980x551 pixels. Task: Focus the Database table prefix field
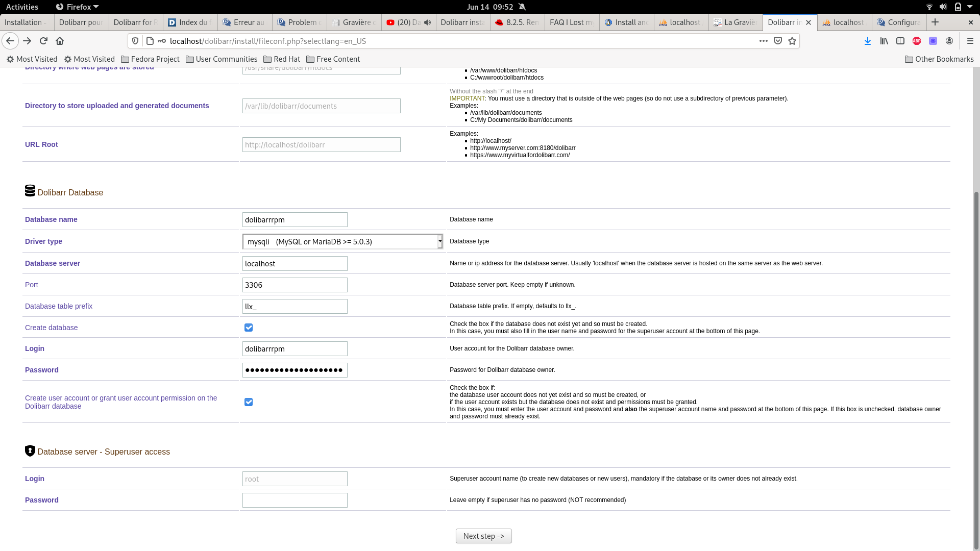[x=295, y=307]
